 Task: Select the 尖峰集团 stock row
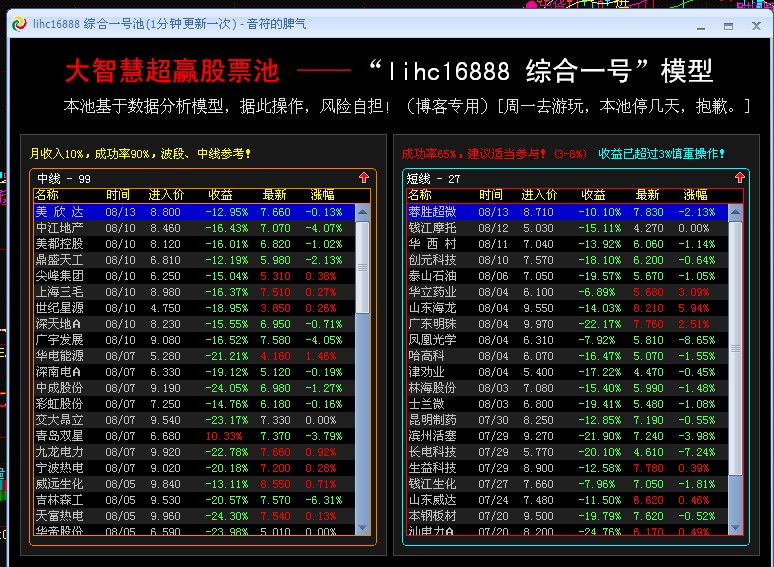pos(194,276)
